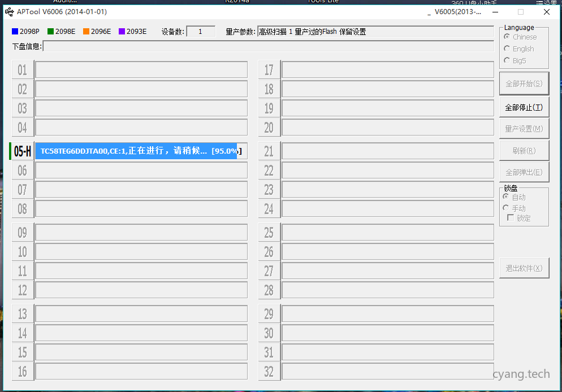The height and width of the screenshot is (392, 562).
Task: Click the 量产参数 parameter text field
Action: click(x=375, y=32)
